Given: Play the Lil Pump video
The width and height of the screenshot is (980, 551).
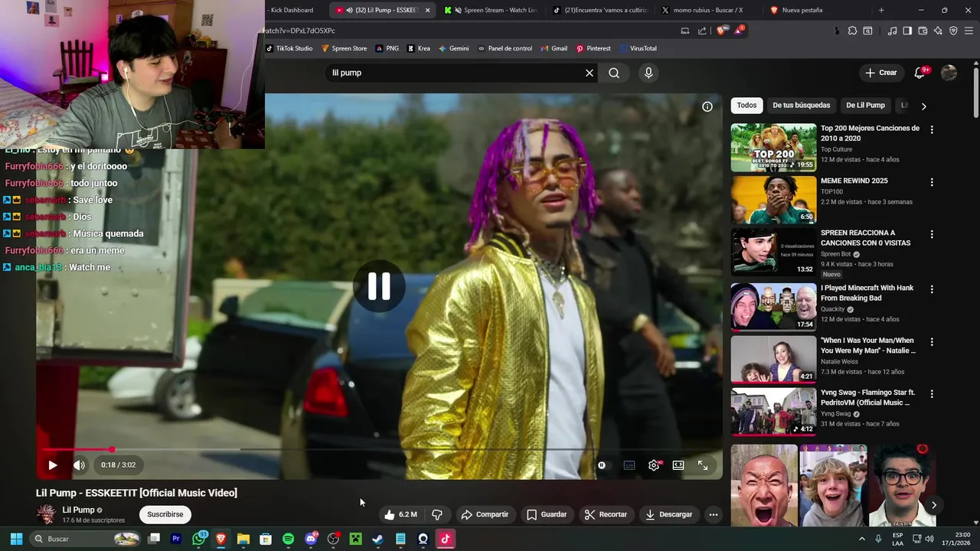Looking at the screenshot, I should (x=52, y=465).
